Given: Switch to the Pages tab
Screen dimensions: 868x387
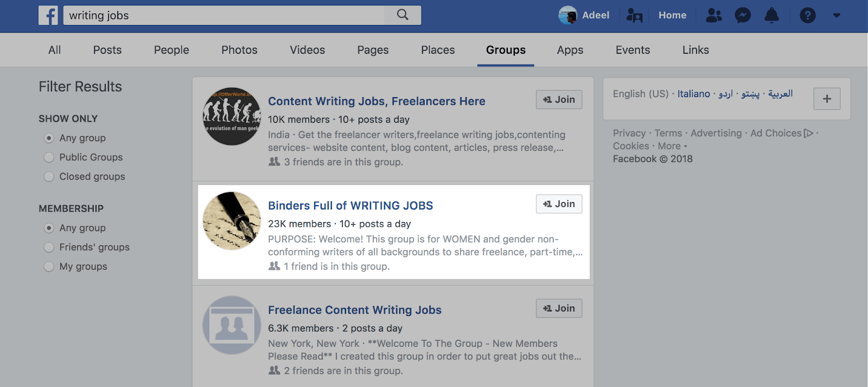Looking at the screenshot, I should point(373,50).
